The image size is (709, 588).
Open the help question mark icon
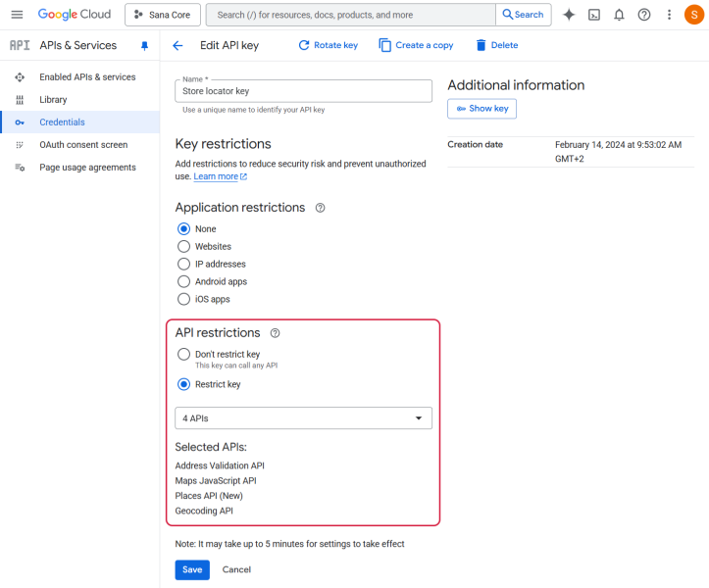644,15
